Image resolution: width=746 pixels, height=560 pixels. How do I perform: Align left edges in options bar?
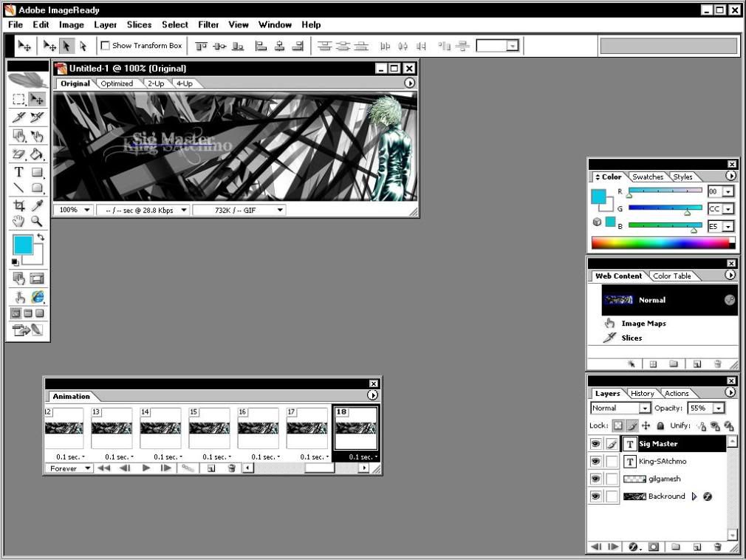click(x=261, y=46)
